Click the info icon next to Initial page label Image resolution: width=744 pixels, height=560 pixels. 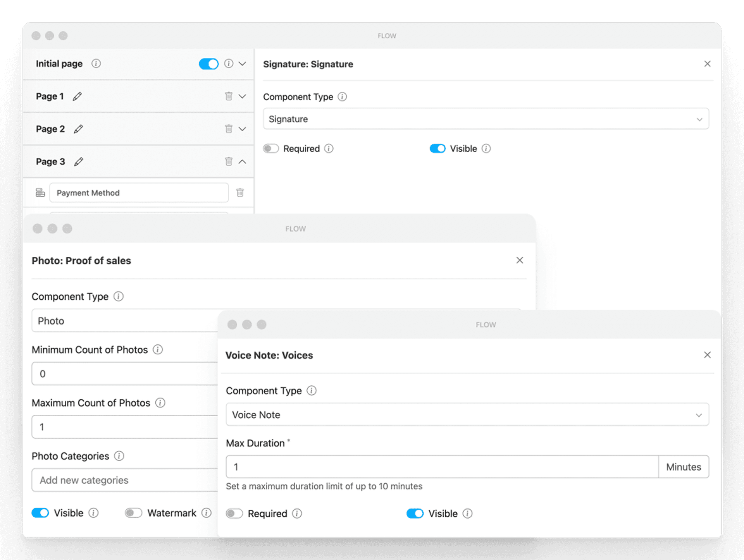96,64
